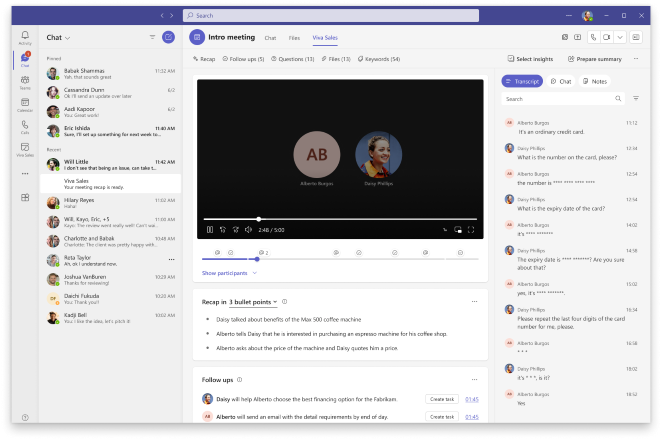662x440 pixels.
Task: Filter the chat list
Action: (152, 37)
